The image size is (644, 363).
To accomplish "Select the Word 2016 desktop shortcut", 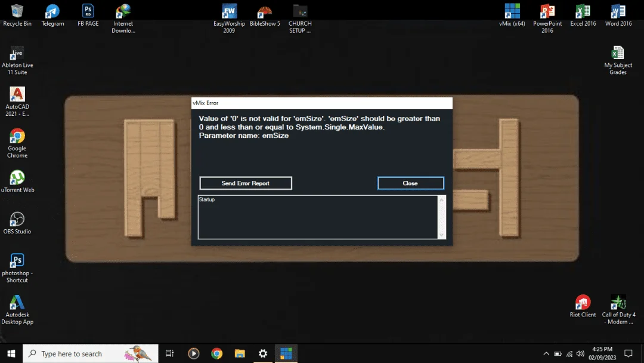I will [x=618, y=15].
